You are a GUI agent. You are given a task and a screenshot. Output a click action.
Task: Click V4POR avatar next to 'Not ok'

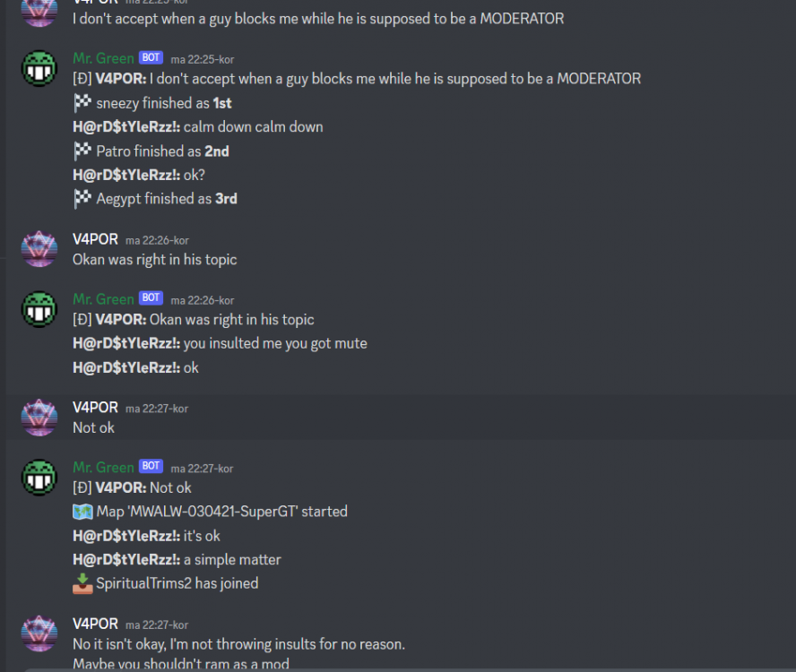click(x=39, y=418)
